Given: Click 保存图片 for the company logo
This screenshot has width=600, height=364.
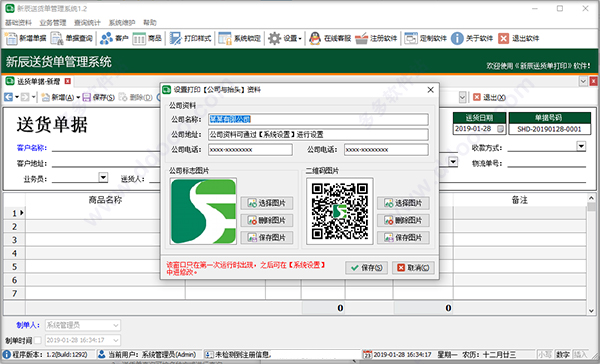Looking at the screenshot, I should 267,238.
